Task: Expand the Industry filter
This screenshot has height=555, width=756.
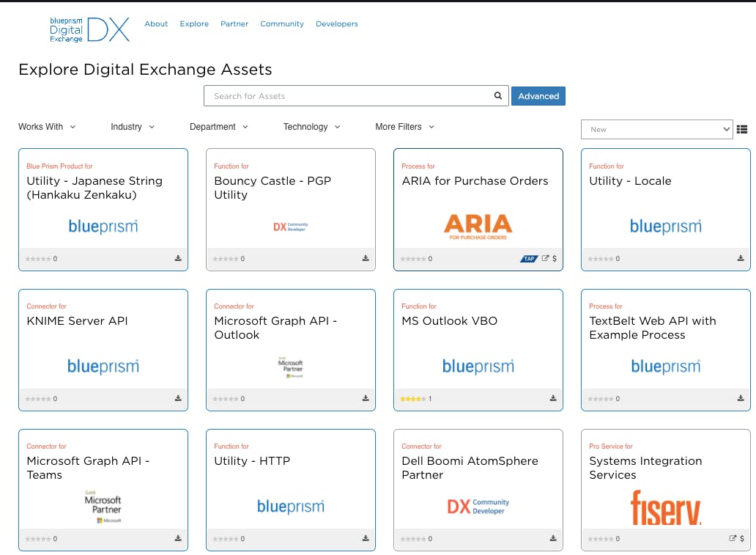Action: coord(133,126)
